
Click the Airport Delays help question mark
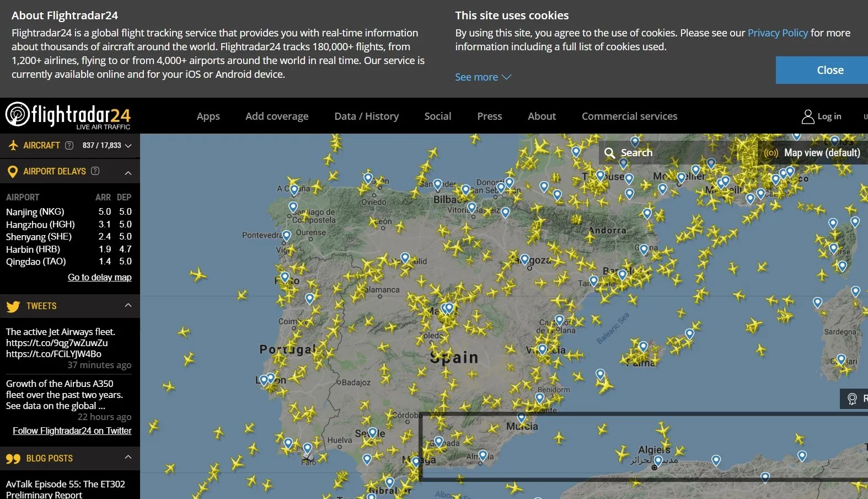pos(95,171)
